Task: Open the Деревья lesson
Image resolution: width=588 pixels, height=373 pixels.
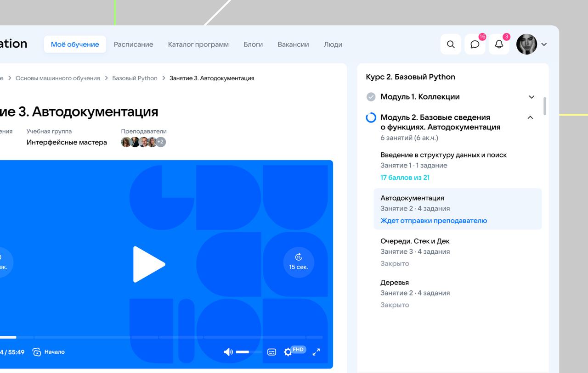Action: click(x=395, y=283)
